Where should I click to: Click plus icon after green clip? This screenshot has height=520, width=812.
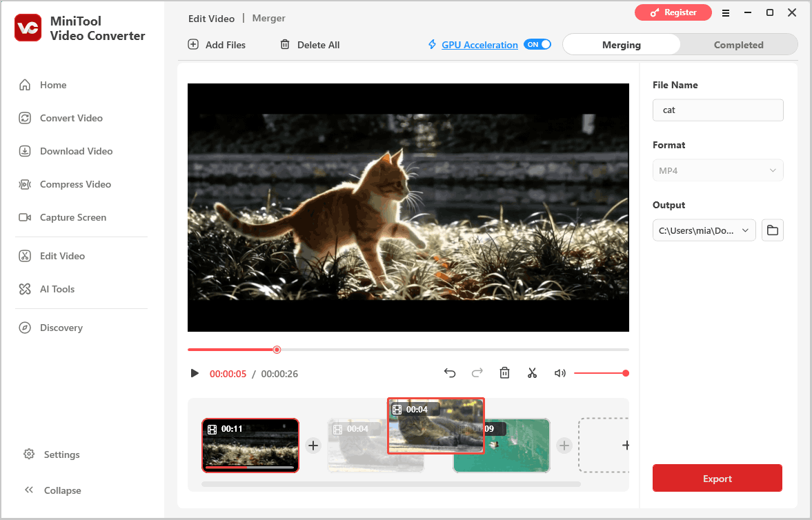(564, 446)
